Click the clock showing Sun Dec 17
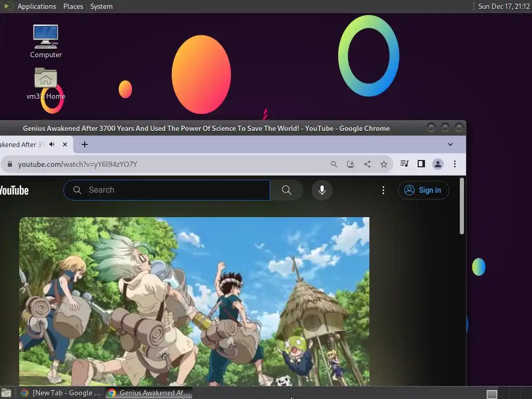 (504, 6)
